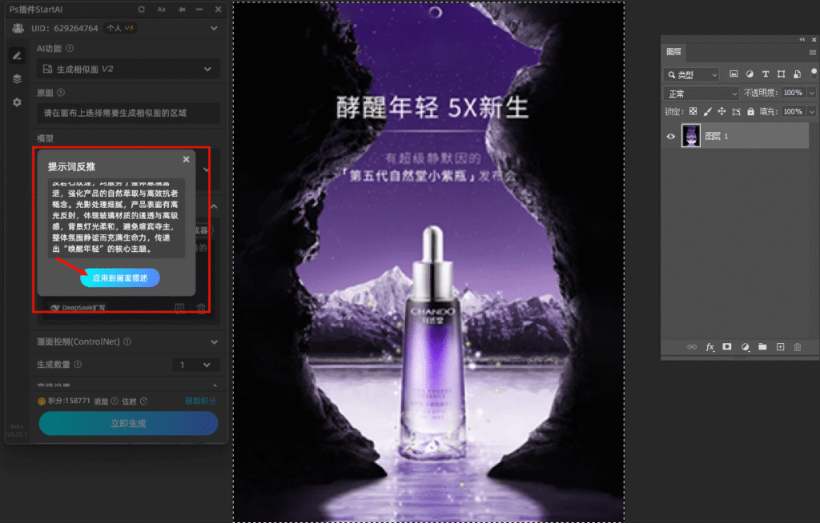Click the pixel layer filter icon
The image size is (820, 524).
pyautogui.click(x=734, y=74)
